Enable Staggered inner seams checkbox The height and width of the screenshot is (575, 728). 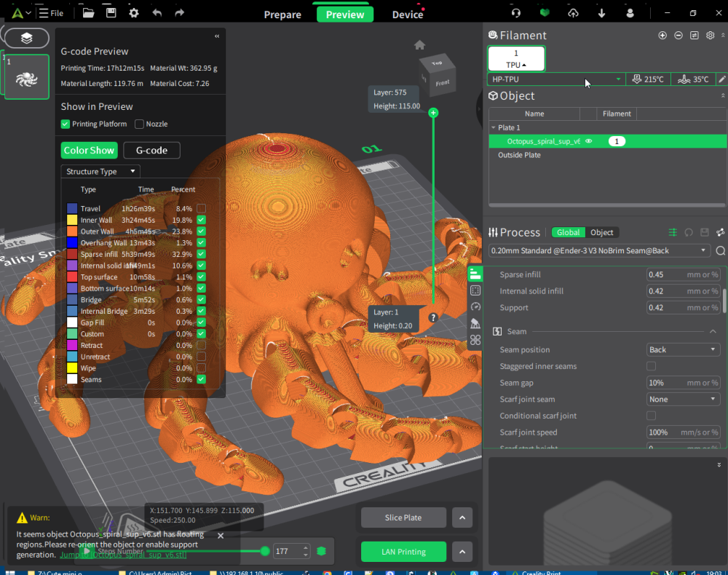tap(651, 366)
